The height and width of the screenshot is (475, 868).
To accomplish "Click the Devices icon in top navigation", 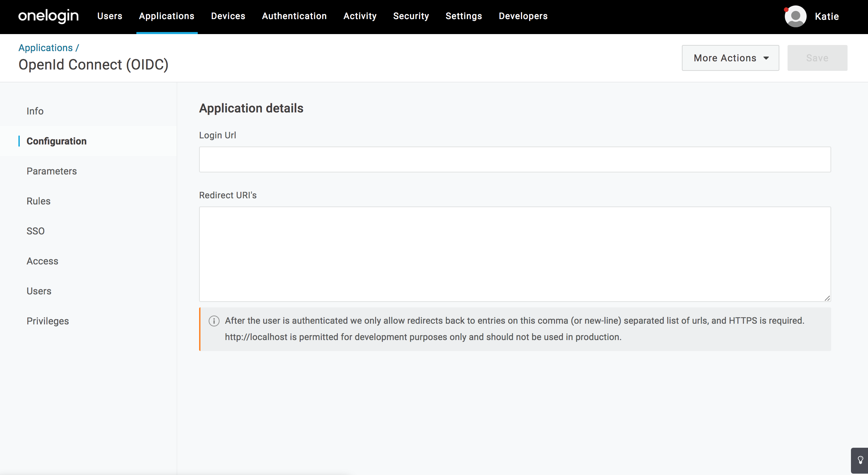I will coord(228,16).
